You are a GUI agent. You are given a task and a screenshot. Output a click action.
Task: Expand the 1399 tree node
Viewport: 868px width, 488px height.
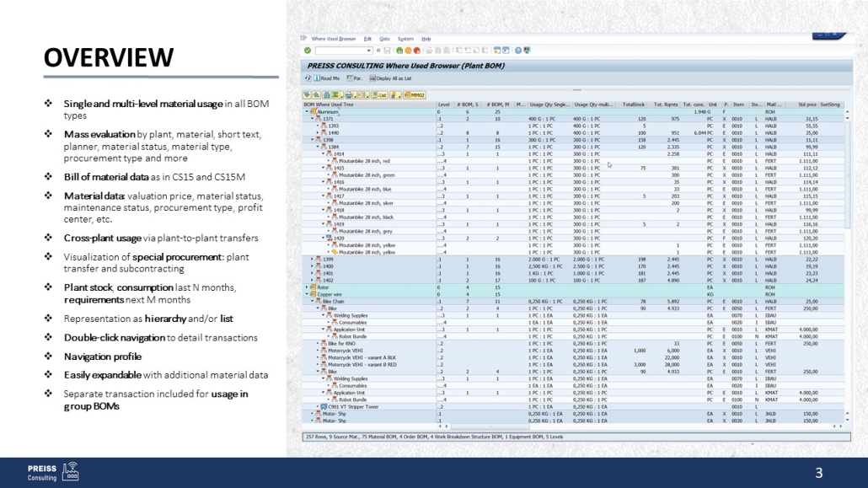click(312, 259)
